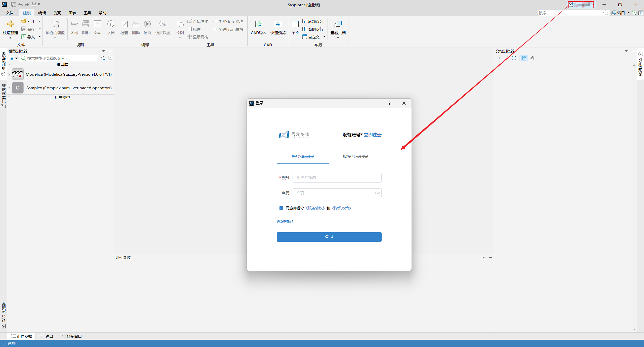Open the 《服务协议》 link
Viewport: 644px width, 347px height.
[x=315, y=208]
